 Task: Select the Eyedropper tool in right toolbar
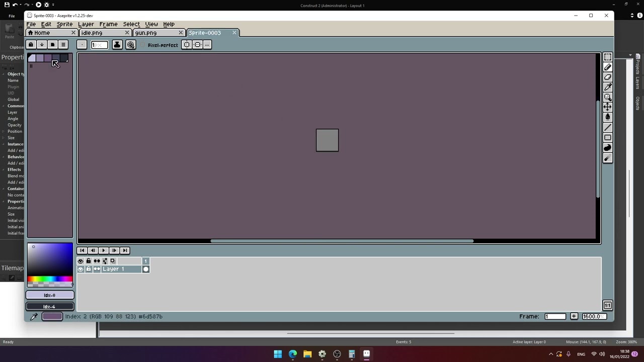click(608, 87)
